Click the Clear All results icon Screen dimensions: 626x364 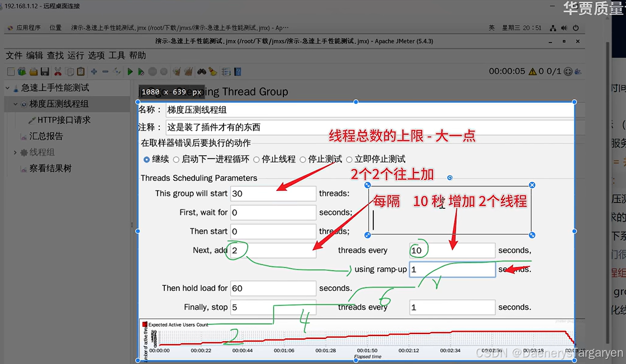click(x=188, y=72)
